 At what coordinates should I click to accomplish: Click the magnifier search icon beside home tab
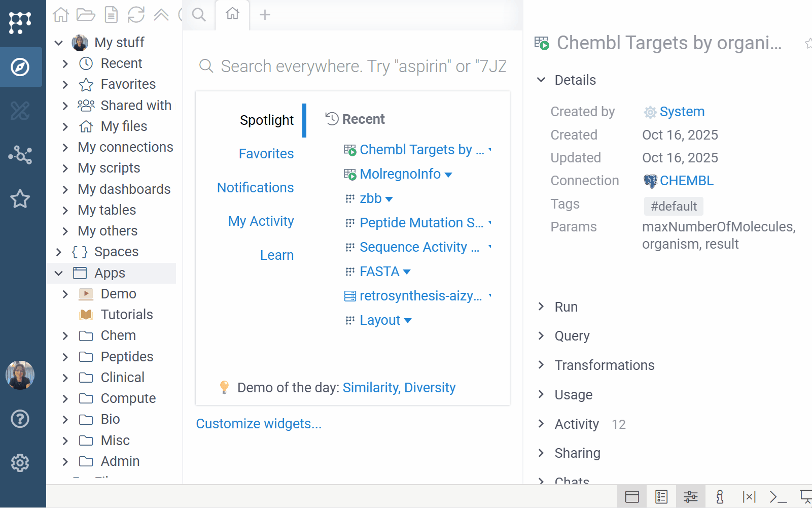[199, 15]
